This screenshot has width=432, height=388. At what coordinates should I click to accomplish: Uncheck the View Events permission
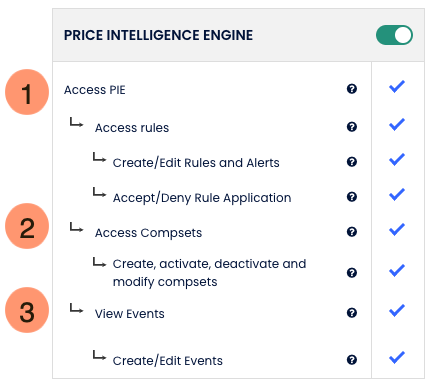pyautogui.click(x=397, y=311)
